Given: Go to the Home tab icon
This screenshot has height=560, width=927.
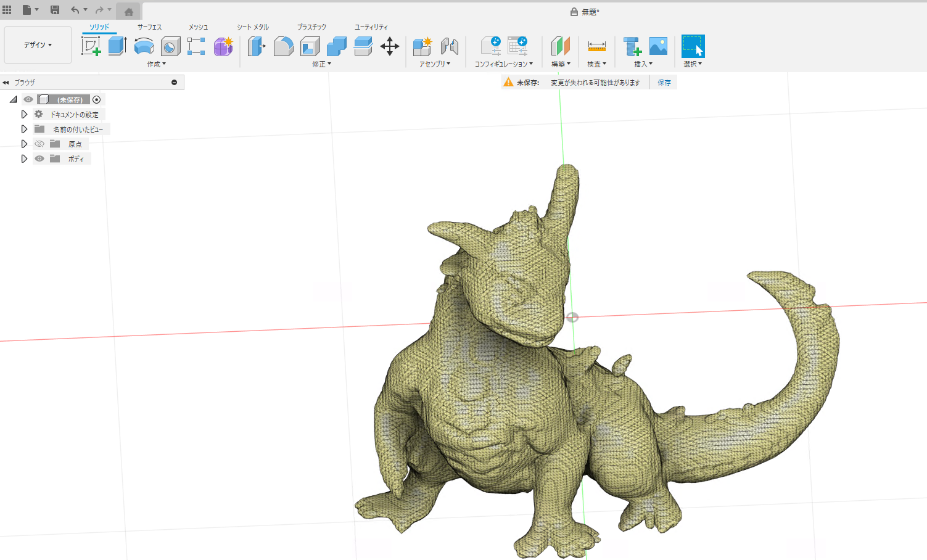Looking at the screenshot, I should click(x=129, y=12).
